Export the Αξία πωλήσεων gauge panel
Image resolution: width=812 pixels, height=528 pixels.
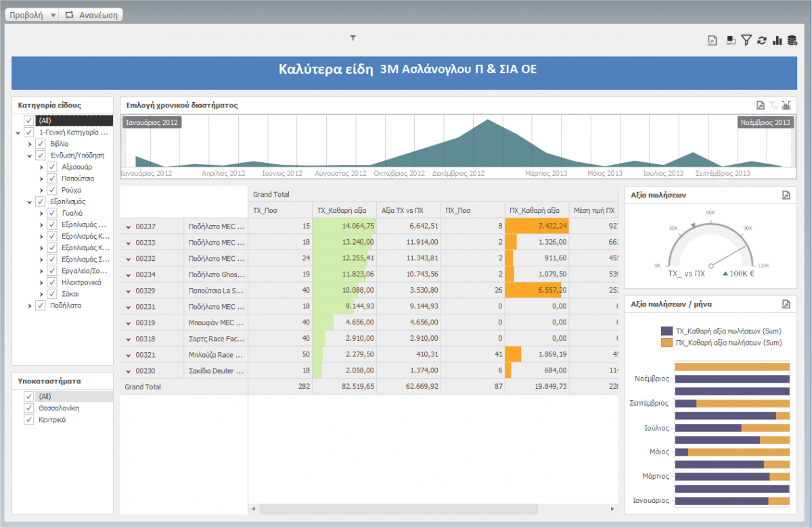tap(786, 195)
